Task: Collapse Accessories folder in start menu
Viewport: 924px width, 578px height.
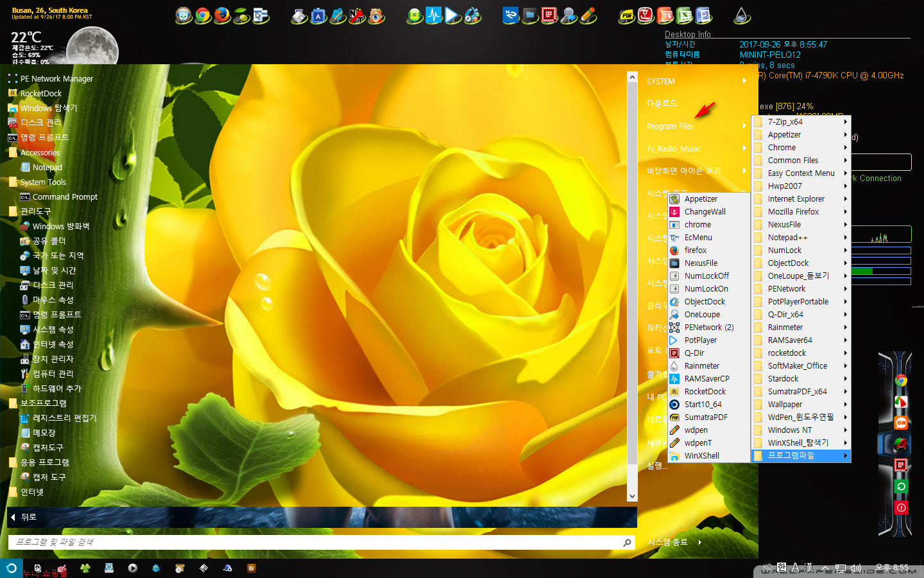Action: click(40, 153)
